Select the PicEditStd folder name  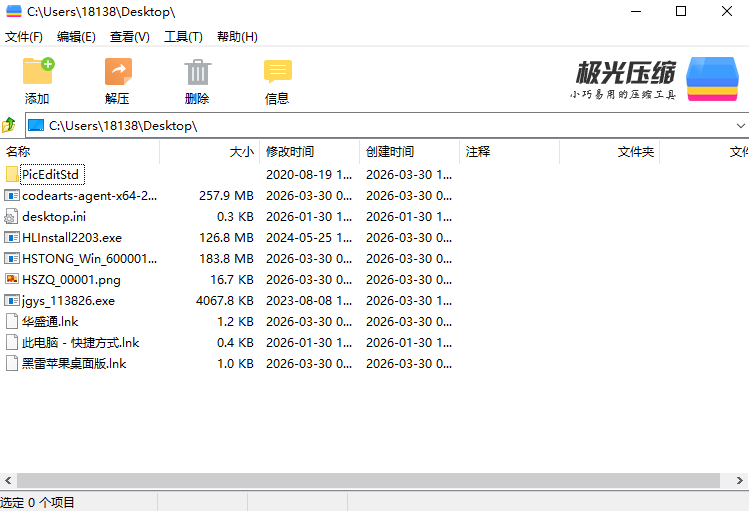point(50,174)
